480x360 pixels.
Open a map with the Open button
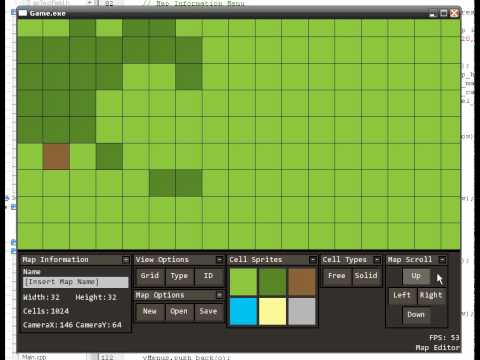179,312
